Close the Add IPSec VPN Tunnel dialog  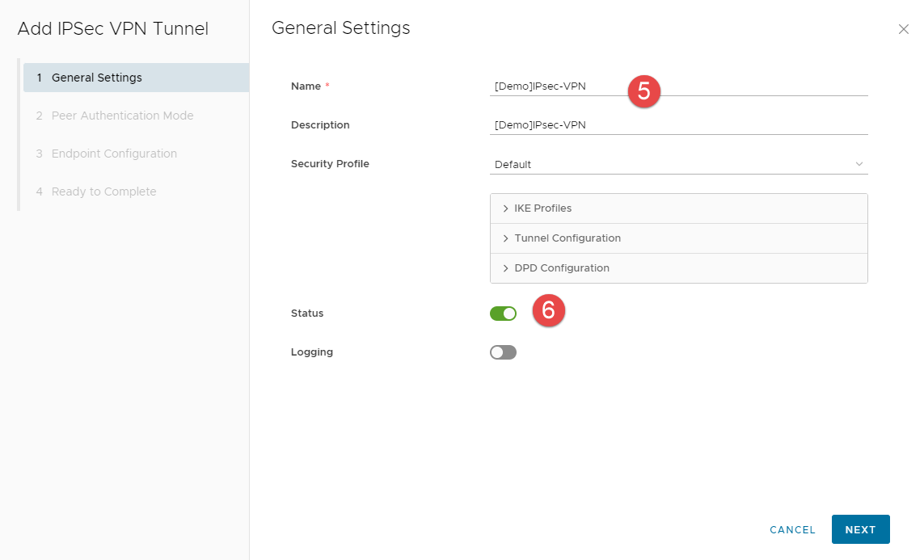[903, 29]
